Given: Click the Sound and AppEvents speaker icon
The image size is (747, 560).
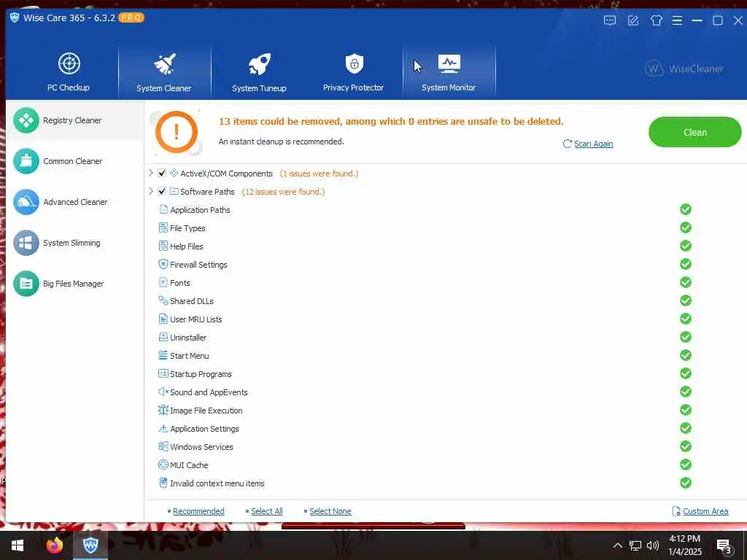Looking at the screenshot, I should click(163, 392).
